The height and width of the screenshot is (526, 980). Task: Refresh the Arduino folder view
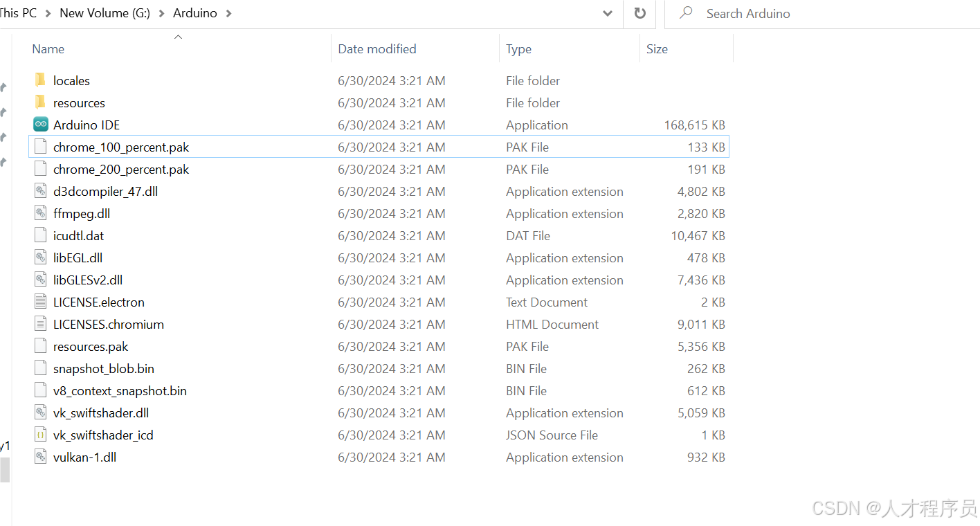click(640, 13)
